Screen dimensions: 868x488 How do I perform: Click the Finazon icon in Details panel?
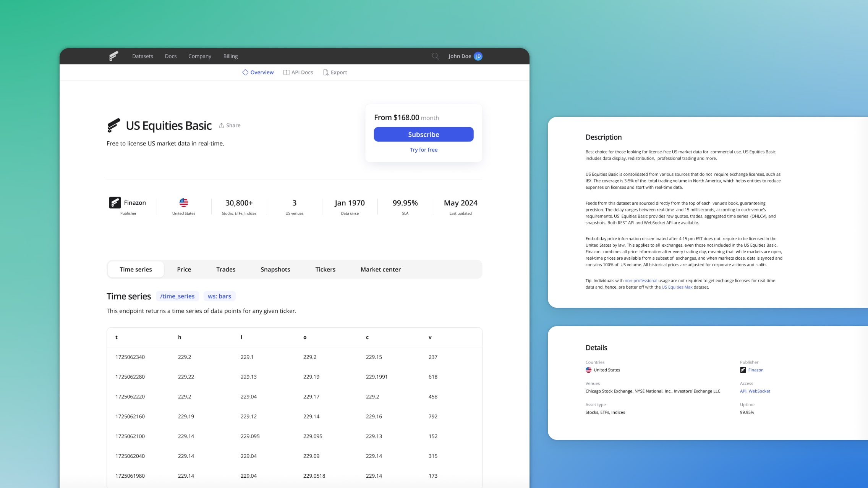tap(743, 370)
